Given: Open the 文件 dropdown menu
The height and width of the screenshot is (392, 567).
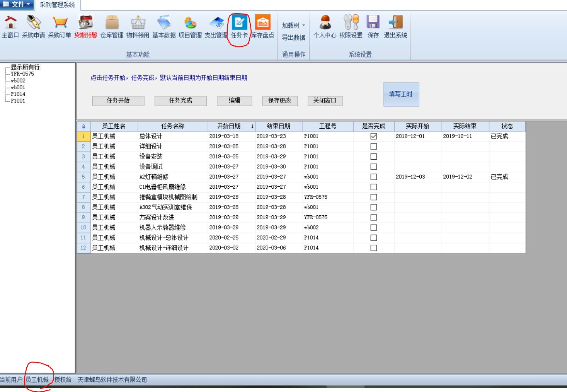Looking at the screenshot, I should point(17,5).
